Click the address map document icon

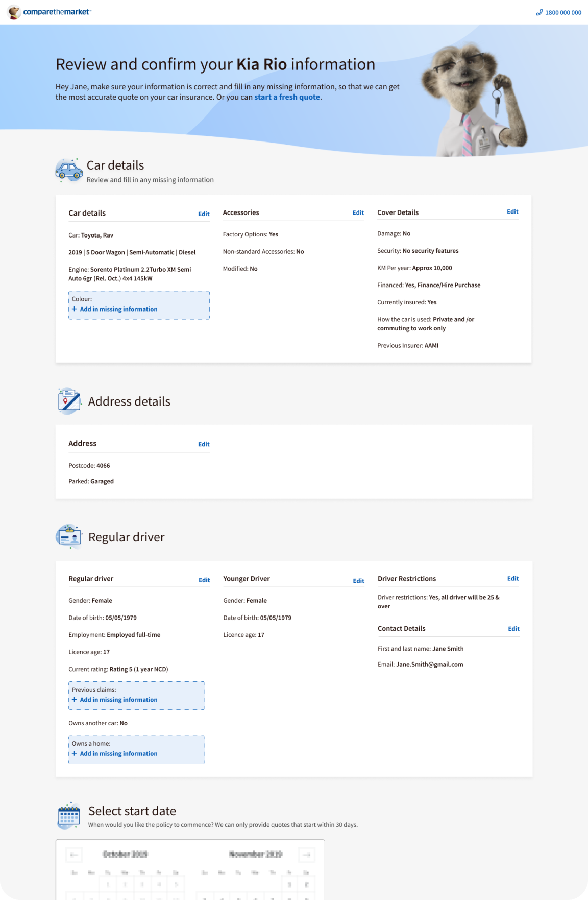point(69,401)
